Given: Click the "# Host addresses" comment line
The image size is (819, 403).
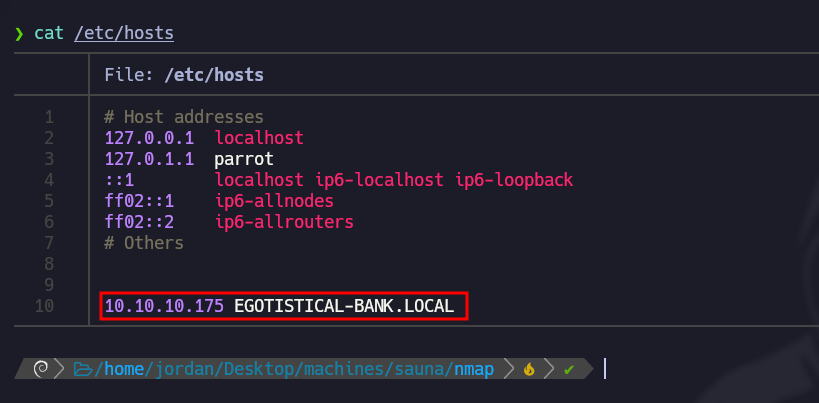Looking at the screenshot, I should (184, 116).
